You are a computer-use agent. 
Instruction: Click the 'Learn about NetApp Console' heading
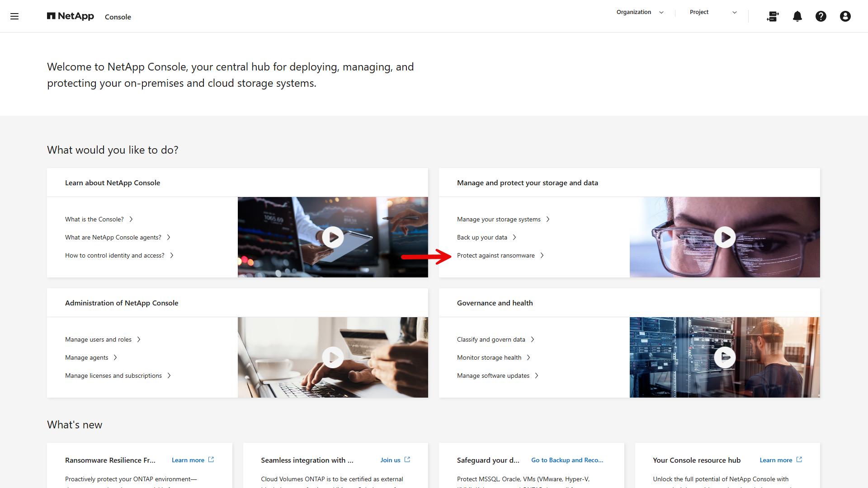(113, 183)
